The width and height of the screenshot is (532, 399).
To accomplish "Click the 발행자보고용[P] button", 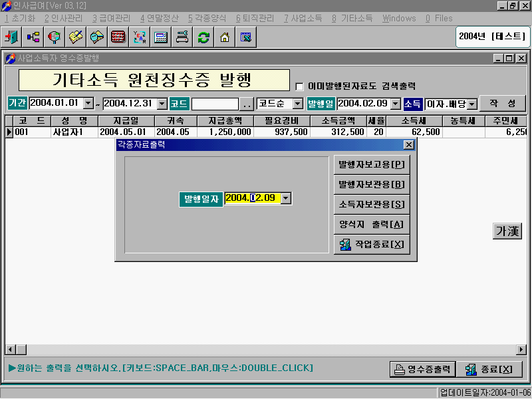I will (x=371, y=164).
